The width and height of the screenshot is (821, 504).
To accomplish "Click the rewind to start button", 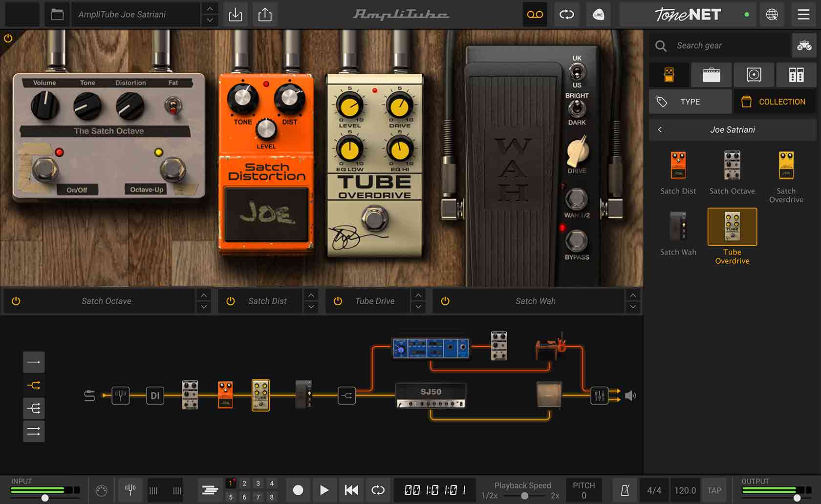I will pos(351,490).
